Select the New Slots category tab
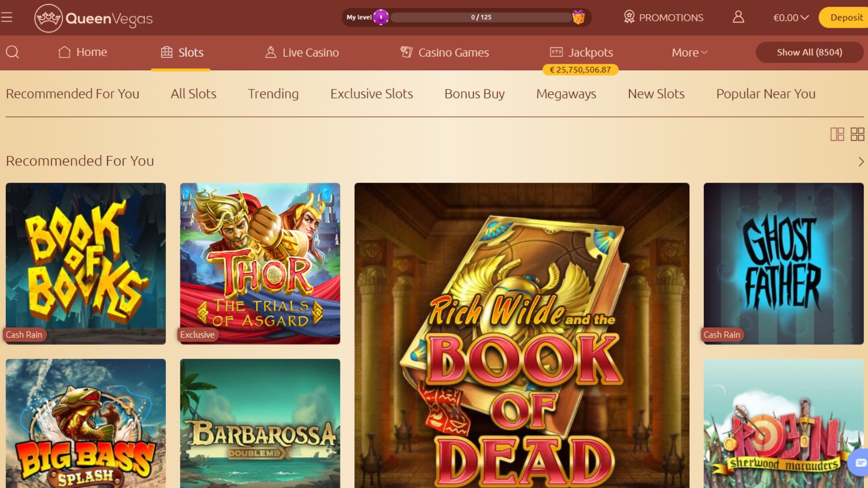This screenshot has width=868, height=488. coord(656,94)
